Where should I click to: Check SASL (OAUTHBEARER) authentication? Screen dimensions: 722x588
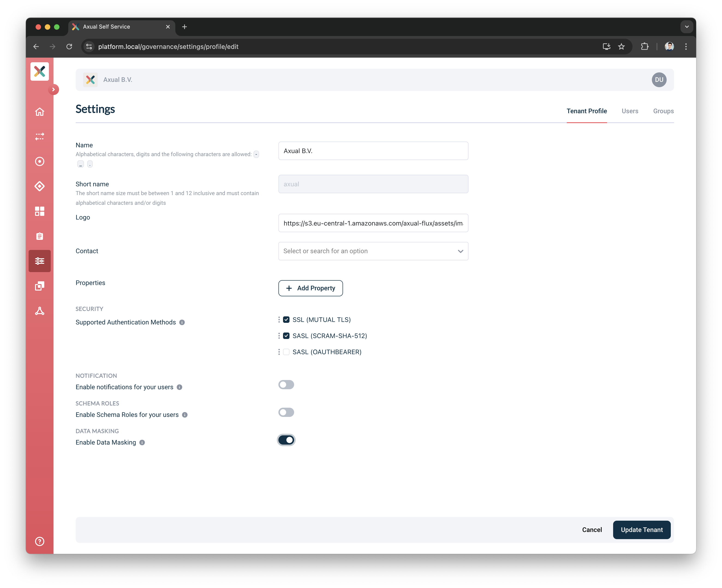[x=286, y=352]
